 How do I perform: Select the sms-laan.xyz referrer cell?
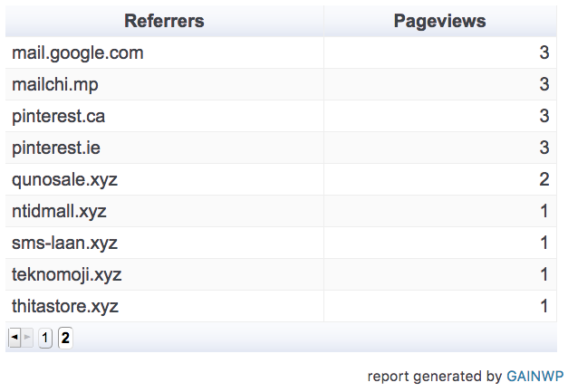(x=64, y=243)
